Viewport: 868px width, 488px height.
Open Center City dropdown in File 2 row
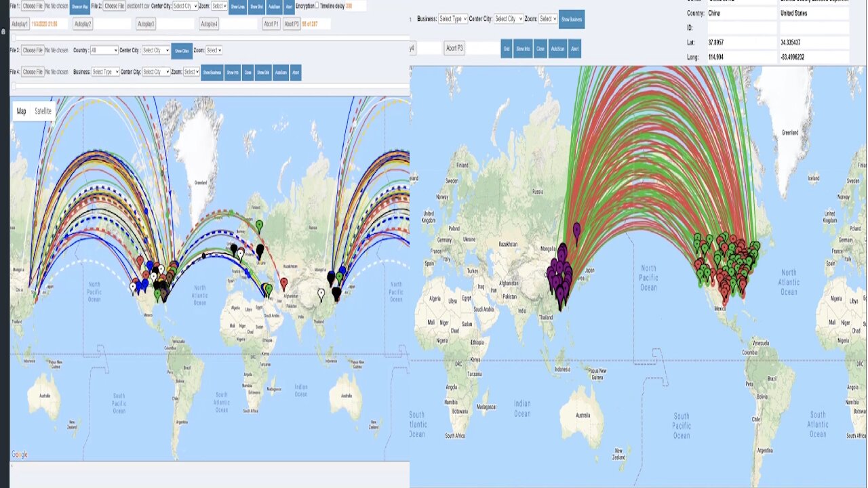tap(184, 6)
